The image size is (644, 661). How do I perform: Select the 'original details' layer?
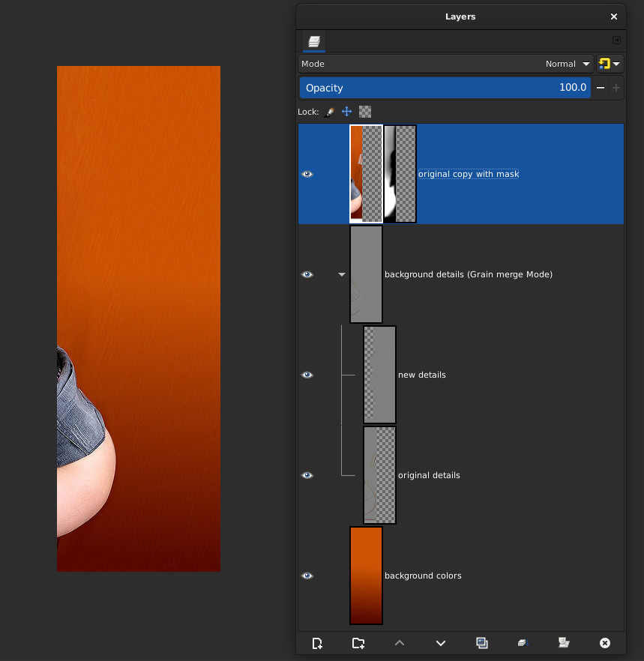point(429,475)
